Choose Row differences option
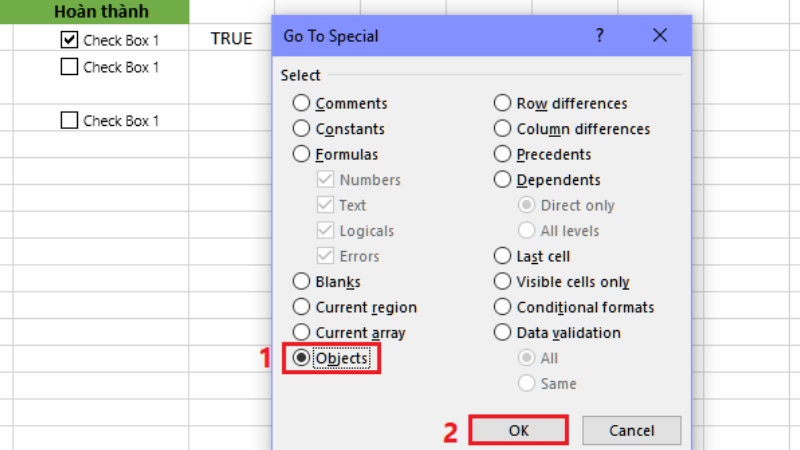Screen dimensions: 800x450 tap(502, 103)
